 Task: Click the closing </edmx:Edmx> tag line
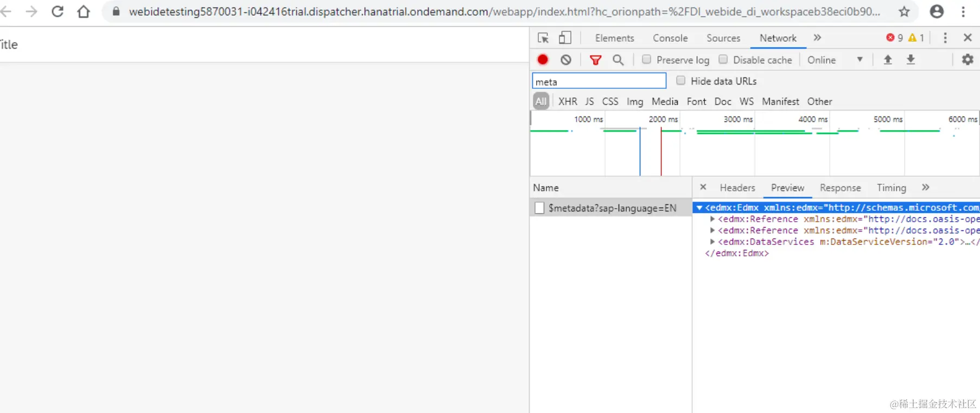[x=737, y=253]
